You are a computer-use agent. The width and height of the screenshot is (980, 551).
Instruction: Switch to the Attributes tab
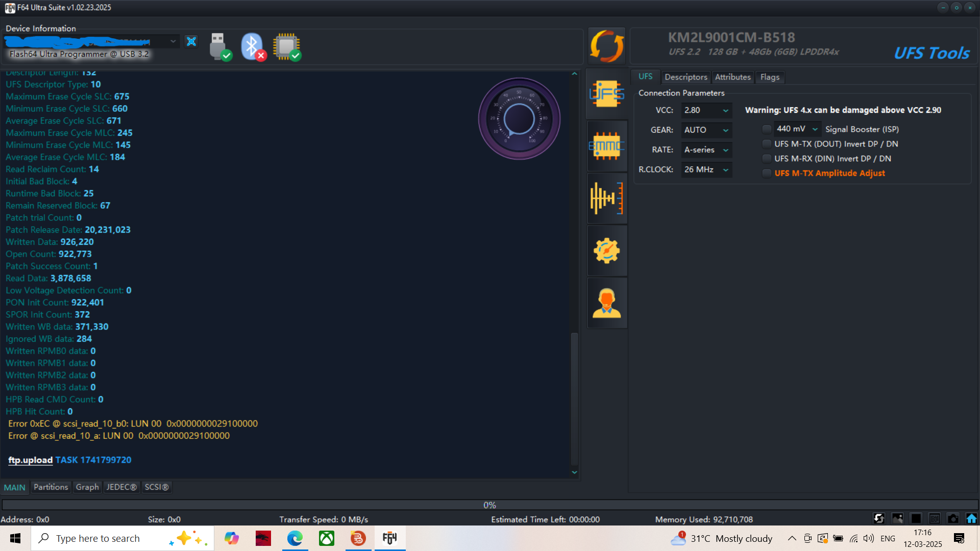(733, 77)
